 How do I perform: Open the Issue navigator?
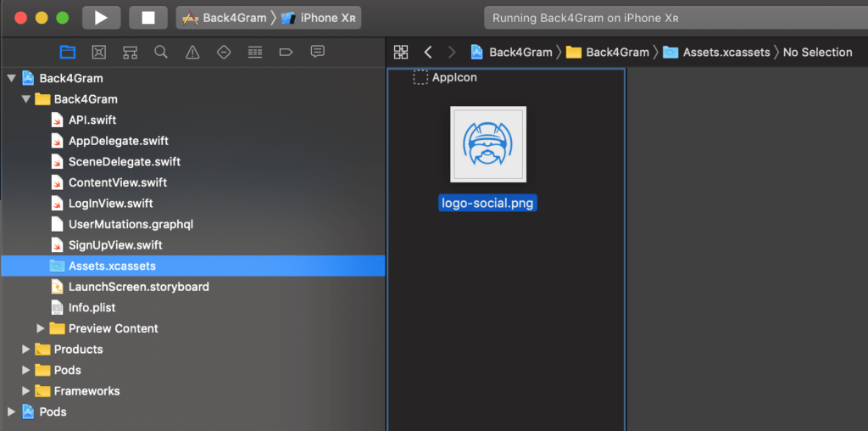click(192, 52)
